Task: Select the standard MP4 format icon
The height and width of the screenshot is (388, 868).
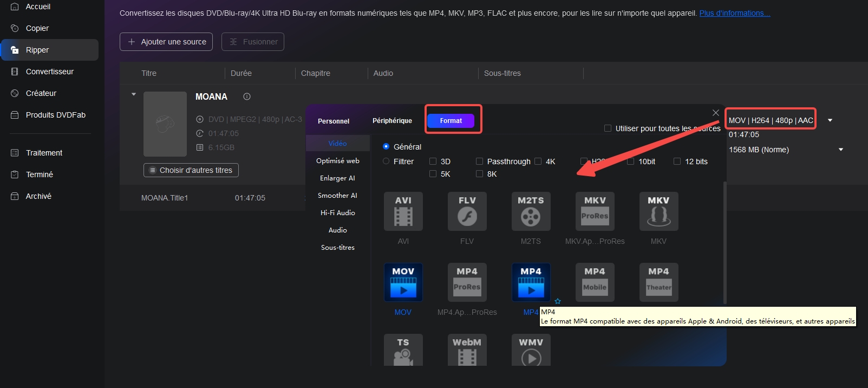Action: [x=531, y=282]
